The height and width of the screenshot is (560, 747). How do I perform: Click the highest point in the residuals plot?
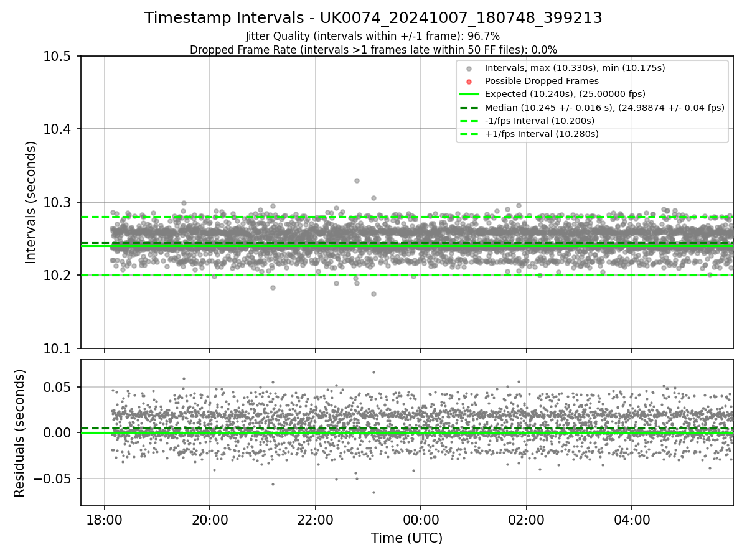[374, 372]
